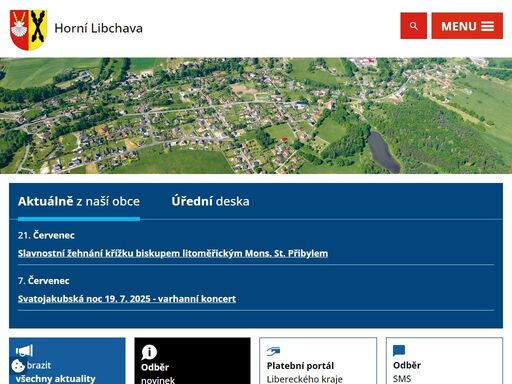Open the cookie settings icon
512x384 pixels.
point(18,366)
